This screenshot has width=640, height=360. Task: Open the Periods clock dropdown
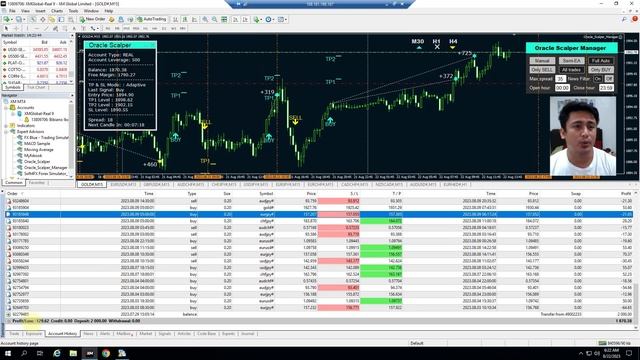point(273,19)
